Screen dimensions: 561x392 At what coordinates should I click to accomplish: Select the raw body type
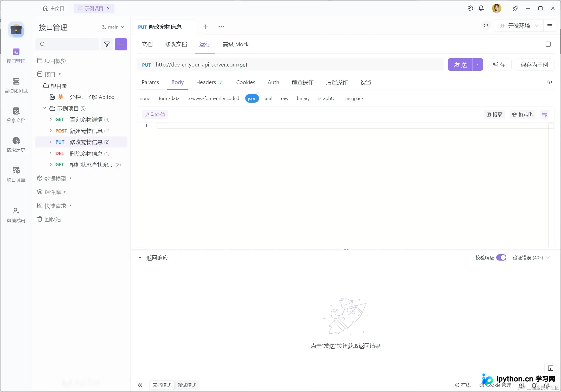(x=285, y=98)
